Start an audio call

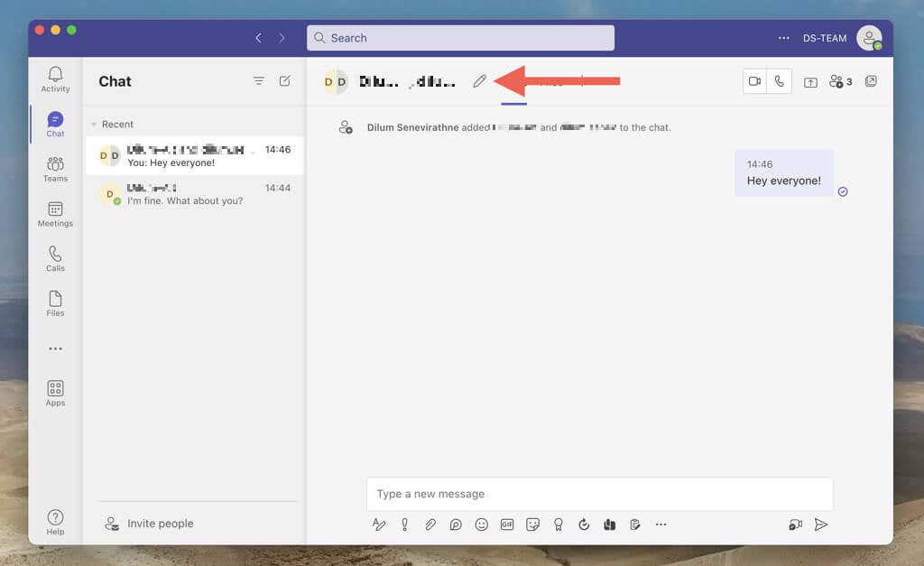[780, 81]
